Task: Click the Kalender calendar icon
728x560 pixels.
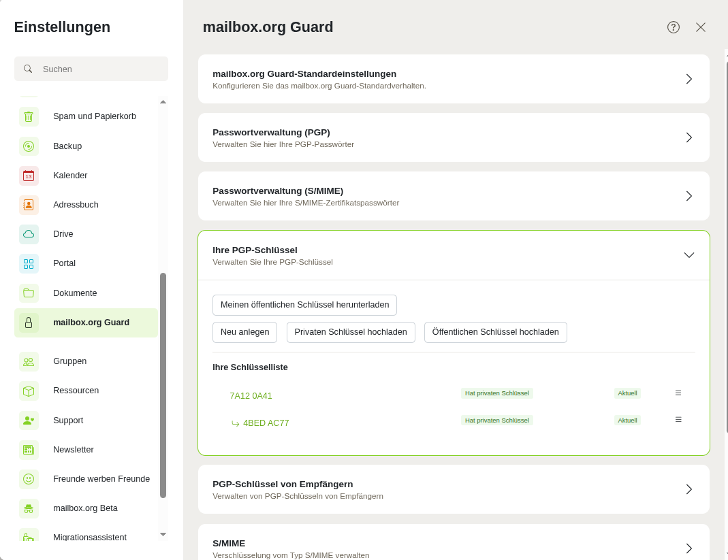Action: 29,176
